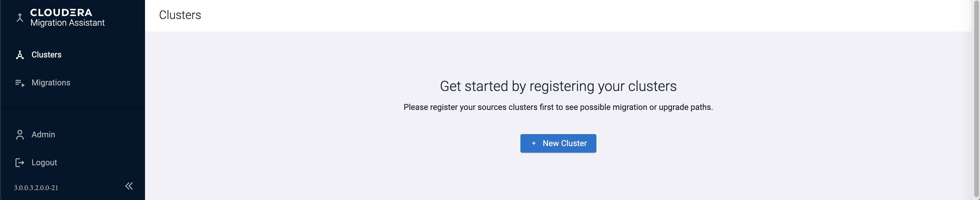Click the Admin user icon

click(20, 135)
